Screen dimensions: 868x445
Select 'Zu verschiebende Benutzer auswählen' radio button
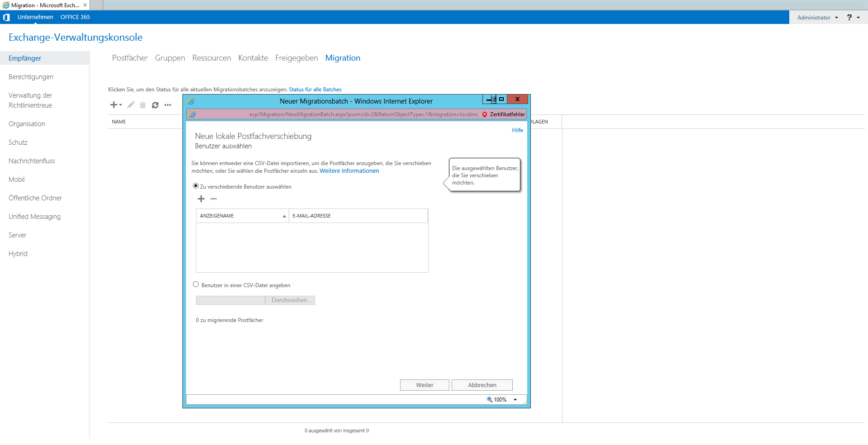(x=196, y=186)
